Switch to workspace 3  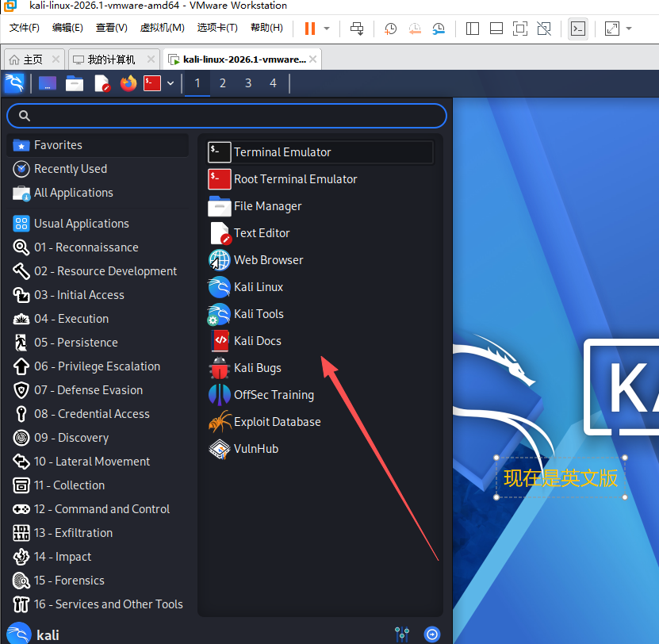tap(248, 83)
